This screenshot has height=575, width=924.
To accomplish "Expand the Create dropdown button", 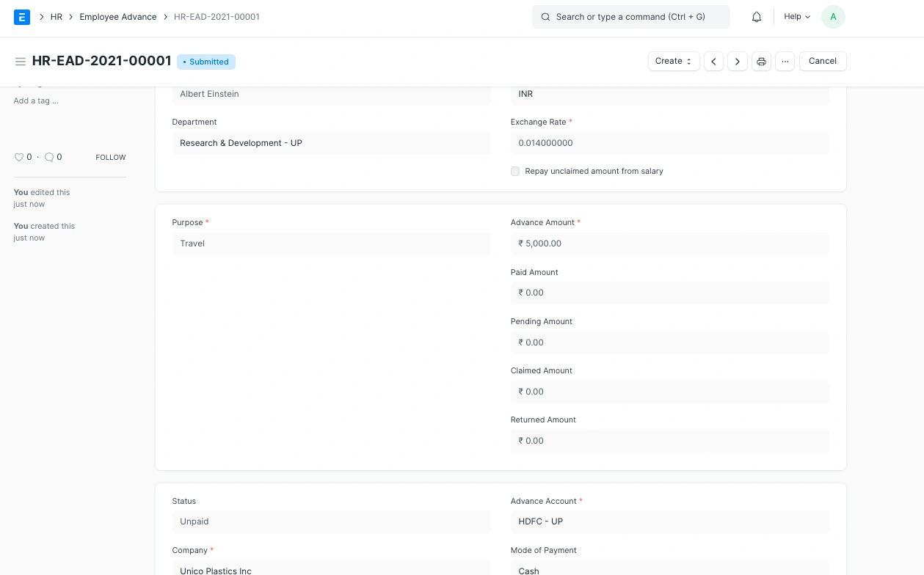I will click(x=673, y=62).
